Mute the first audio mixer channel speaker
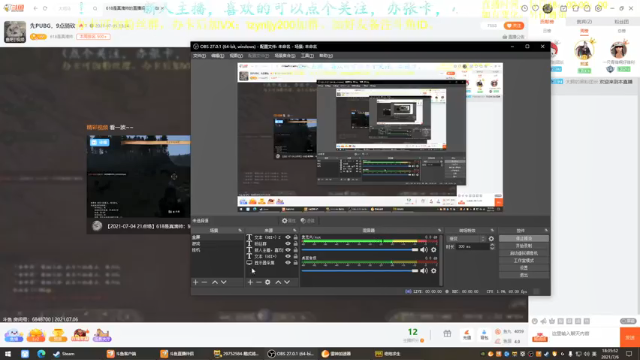Screen dimensions: 640x360 pyautogui.click(x=424, y=249)
